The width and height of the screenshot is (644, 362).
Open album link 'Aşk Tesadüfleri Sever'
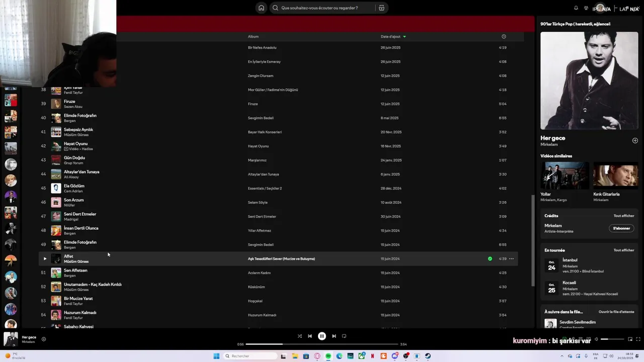click(x=281, y=259)
